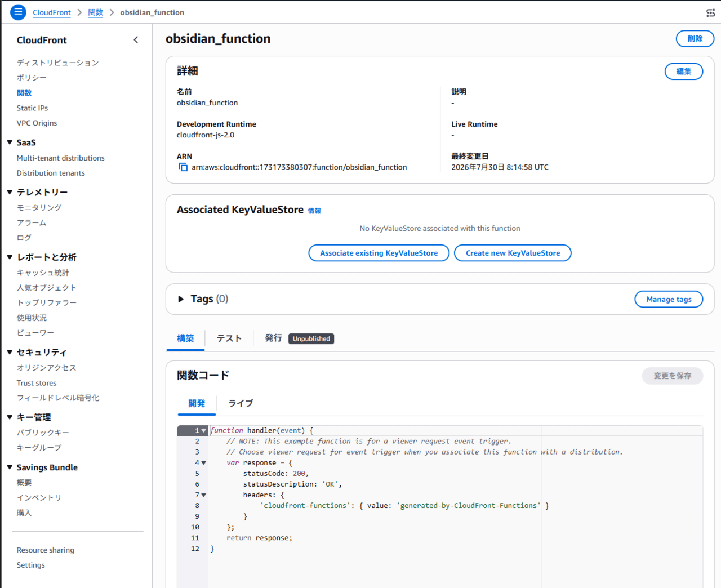Switch to the 構築 tab
The height and width of the screenshot is (588, 721).
185,338
